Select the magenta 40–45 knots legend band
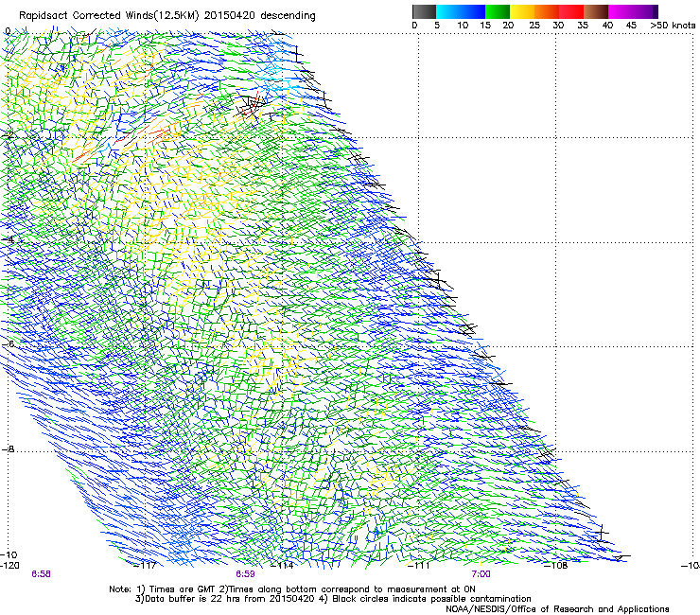The image size is (700, 615). pos(621,11)
